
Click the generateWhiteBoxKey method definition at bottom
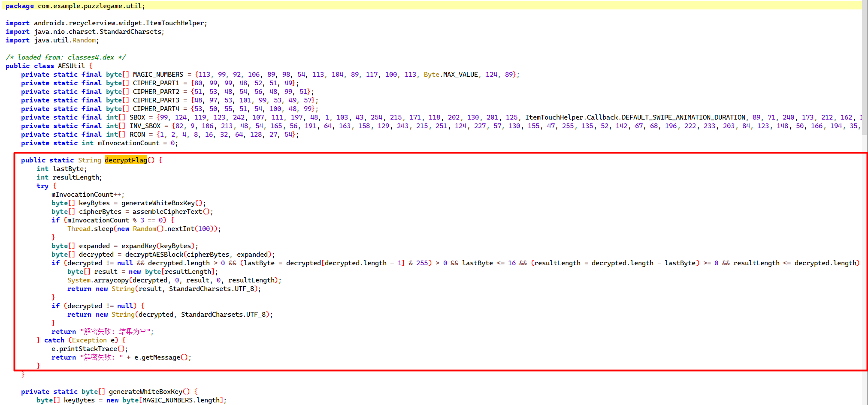click(x=145, y=391)
